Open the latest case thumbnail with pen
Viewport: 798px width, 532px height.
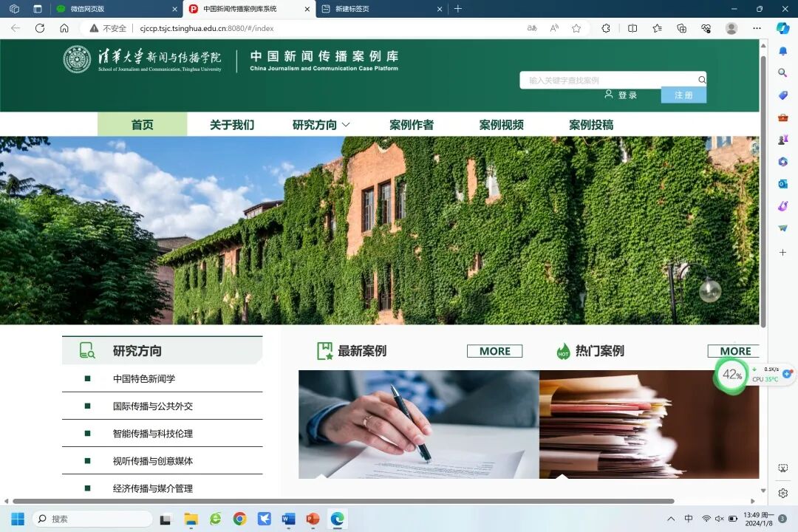tap(418, 424)
